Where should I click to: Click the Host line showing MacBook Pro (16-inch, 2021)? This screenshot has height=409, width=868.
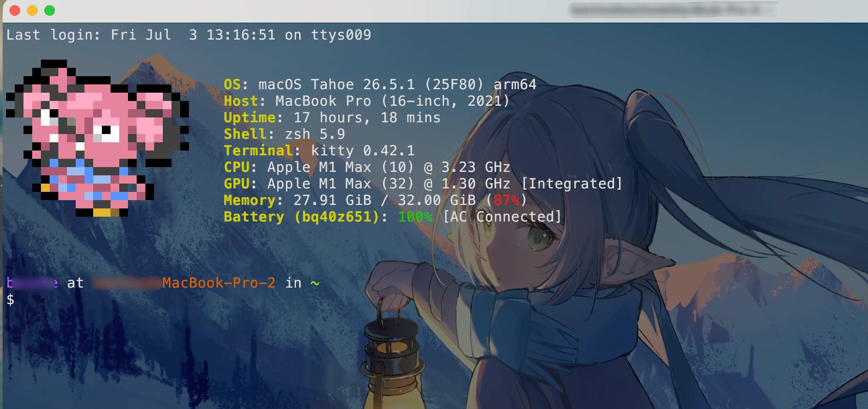(367, 101)
